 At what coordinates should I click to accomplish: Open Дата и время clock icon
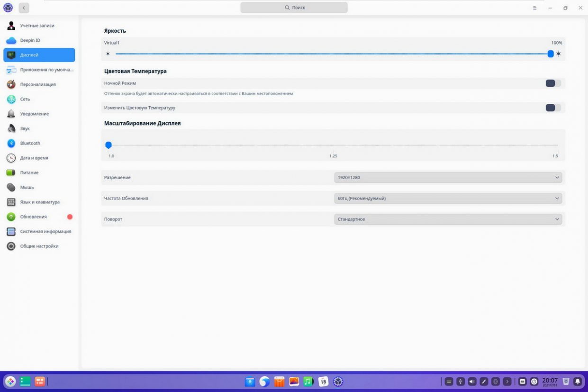click(11, 158)
